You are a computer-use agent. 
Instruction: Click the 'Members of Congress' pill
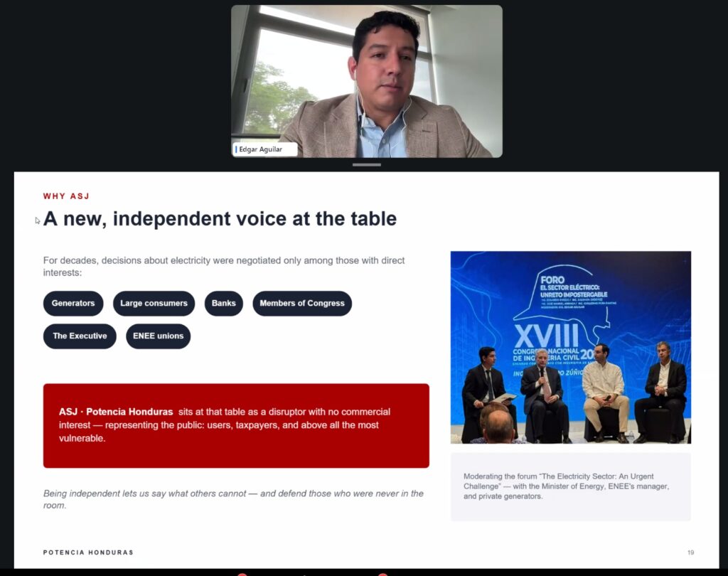pyautogui.click(x=302, y=304)
